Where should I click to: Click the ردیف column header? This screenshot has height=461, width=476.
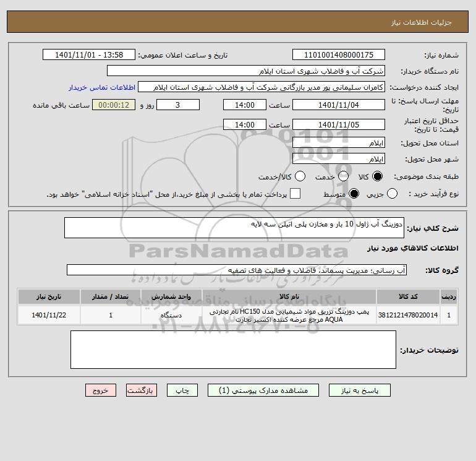(x=449, y=296)
